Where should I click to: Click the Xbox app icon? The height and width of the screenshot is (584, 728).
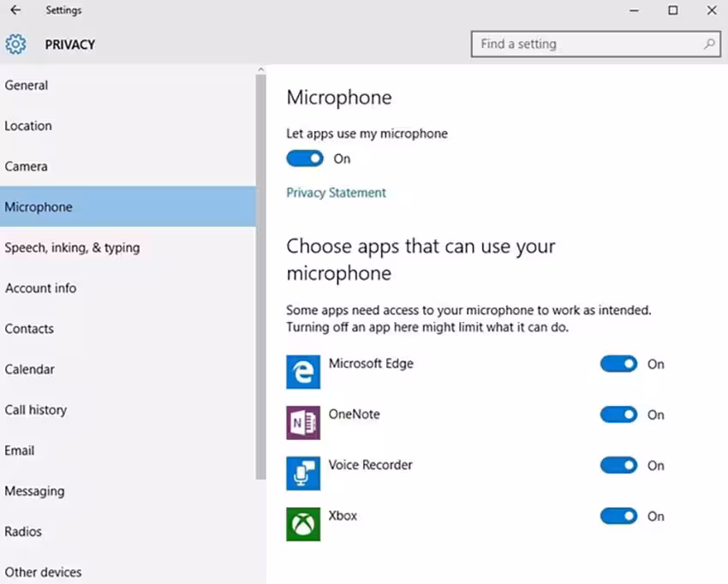303,524
